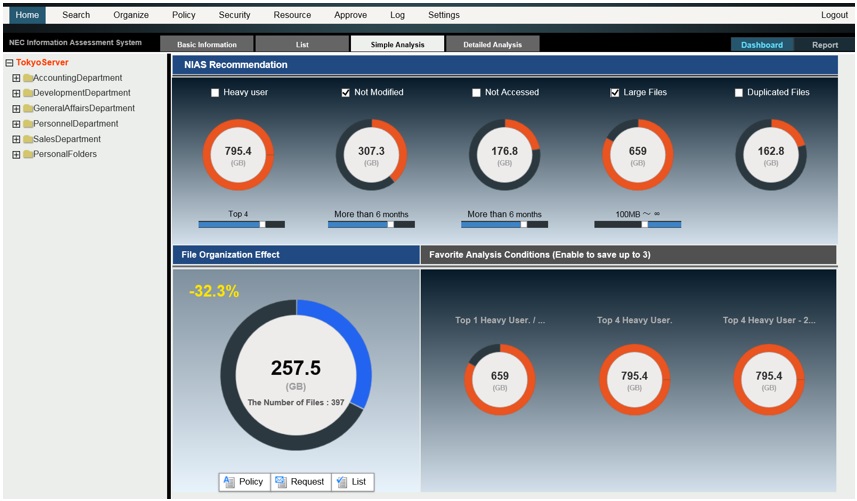Enable the Duplicated Files checkbox

click(739, 93)
